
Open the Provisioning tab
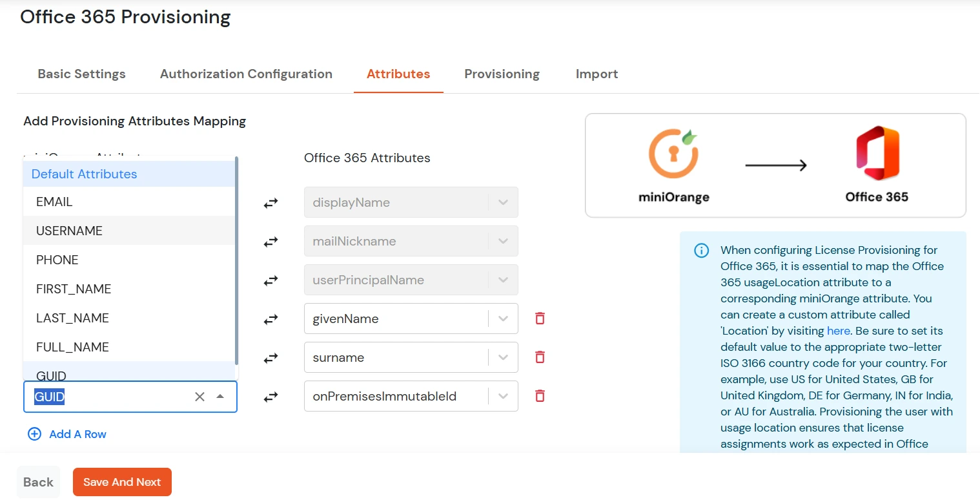coord(502,74)
